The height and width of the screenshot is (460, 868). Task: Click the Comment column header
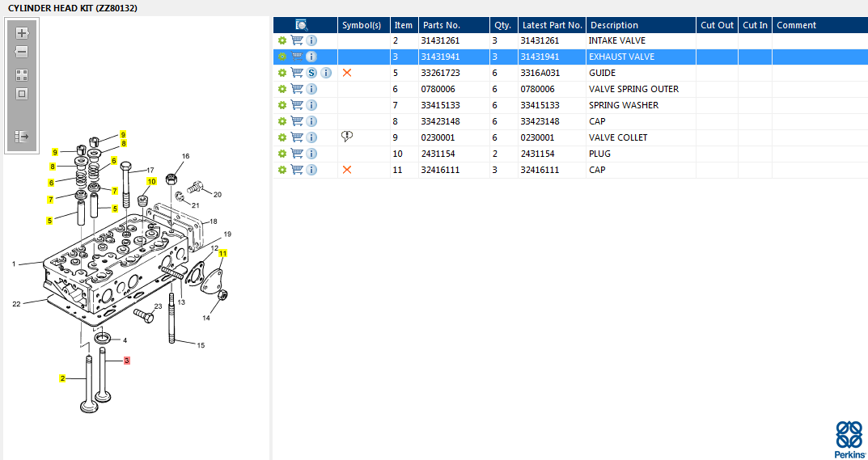pyautogui.click(x=819, y=25)
